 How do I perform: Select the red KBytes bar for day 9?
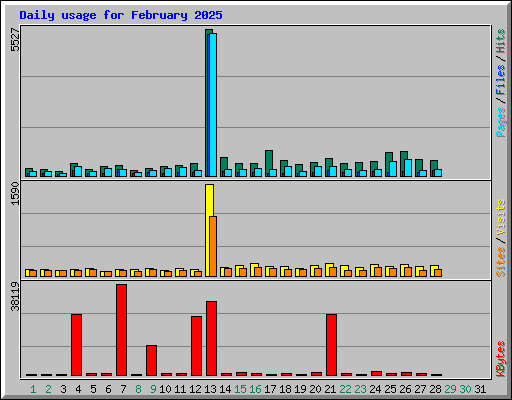(151, 361)
